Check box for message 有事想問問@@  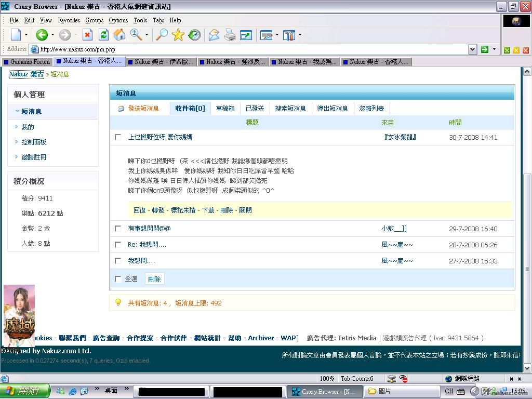click(118, 229)
